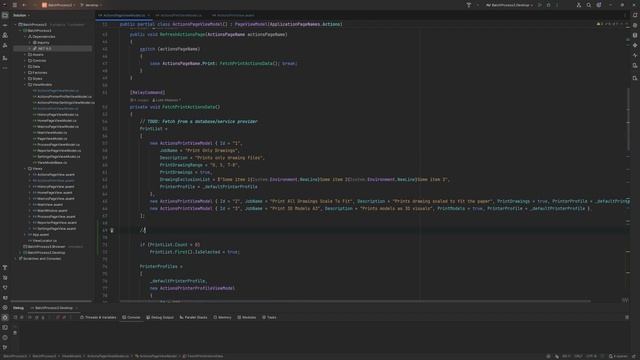Click the Debug bug button in the title bar

point(549,5)
